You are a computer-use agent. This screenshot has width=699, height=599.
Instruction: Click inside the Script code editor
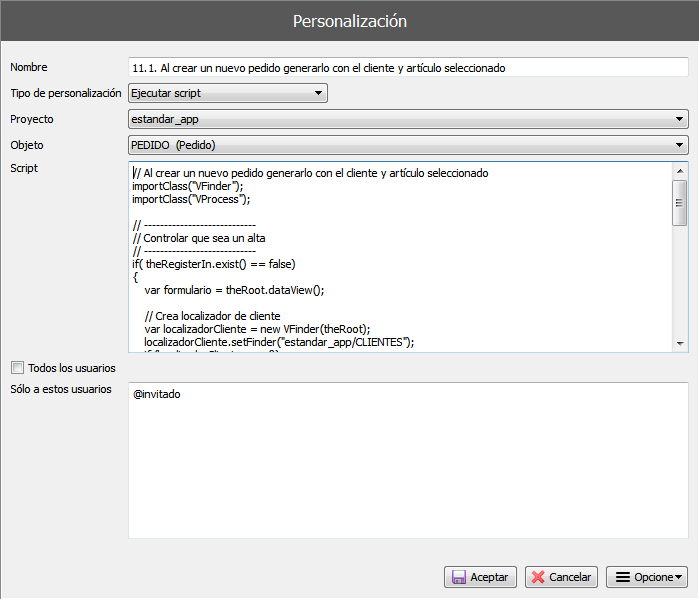tap(400, 257)
